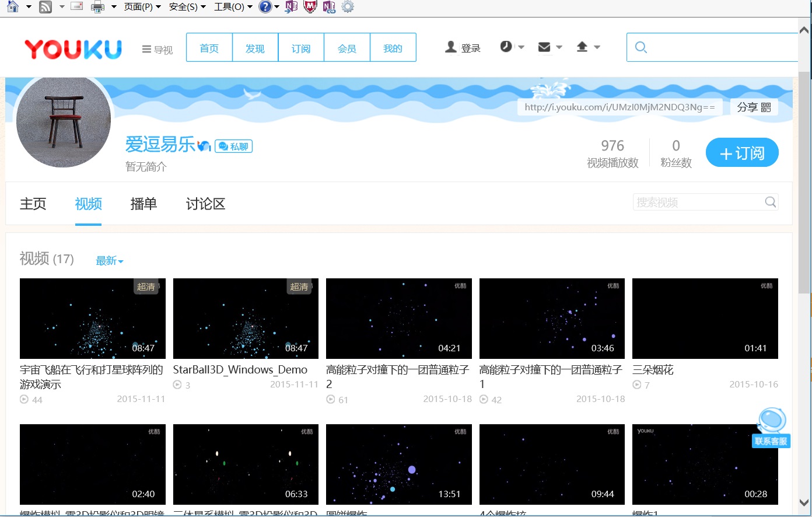Open the StarBall3D_Windows_Demo video thumbnail
The height and width of the screenshot is (517, 812).
246,319
